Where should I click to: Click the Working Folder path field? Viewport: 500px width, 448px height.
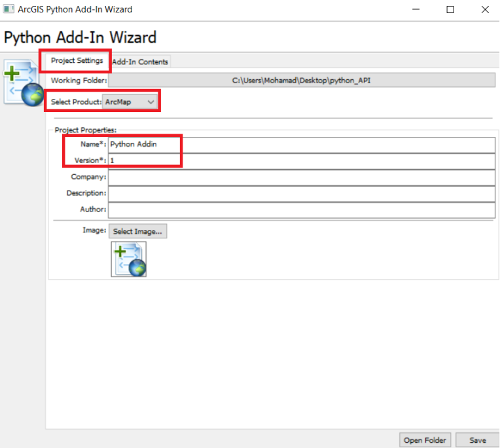click(x=301, y=81)
